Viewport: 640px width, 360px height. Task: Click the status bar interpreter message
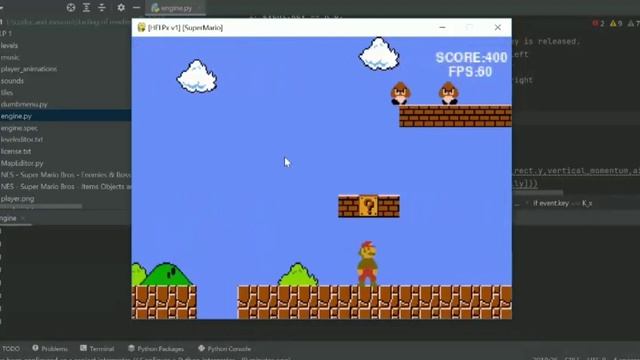click(146, 358)
